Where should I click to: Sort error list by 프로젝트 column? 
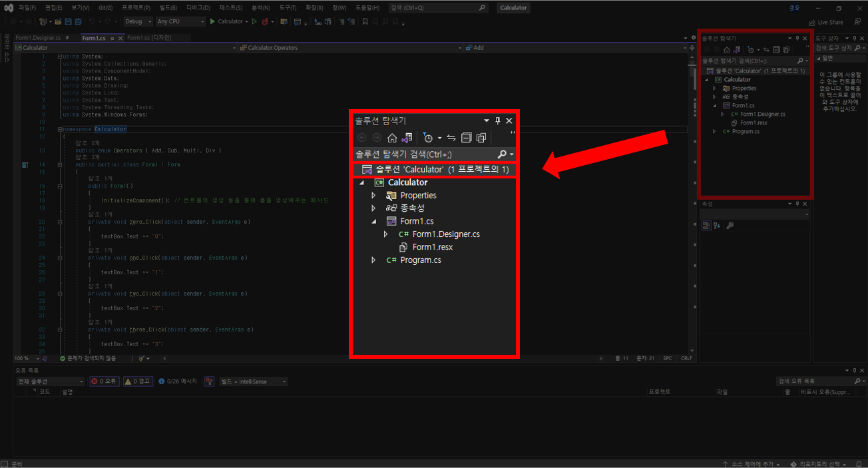tap(660, 392)
